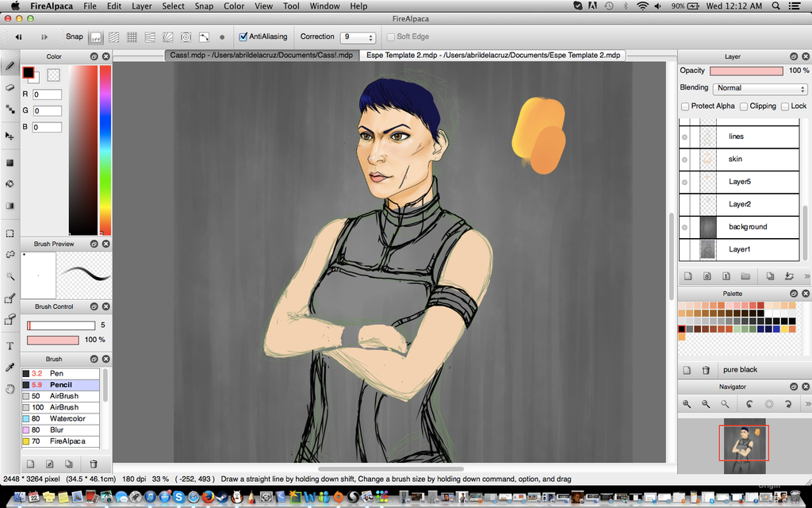Image resolution: width=812 pixels, height=508 pixels.
Task: Enable the Protect Alpha checkbox
Action: pos(685,106)
